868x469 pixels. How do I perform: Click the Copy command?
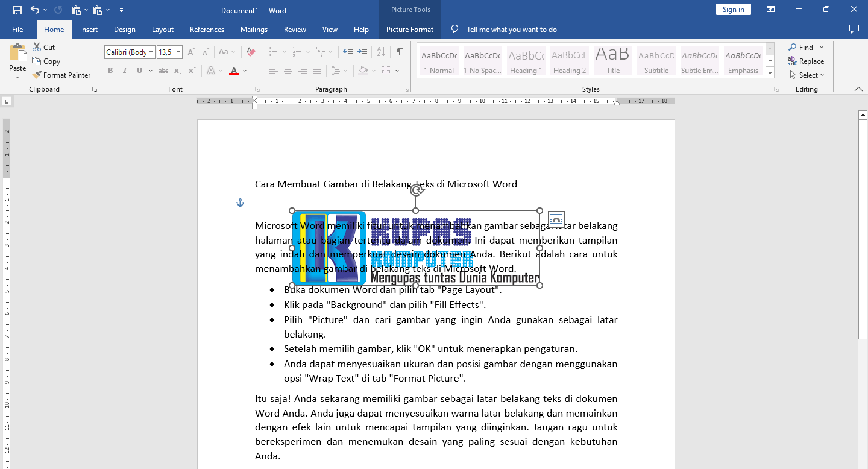click(x=46, y=61)
